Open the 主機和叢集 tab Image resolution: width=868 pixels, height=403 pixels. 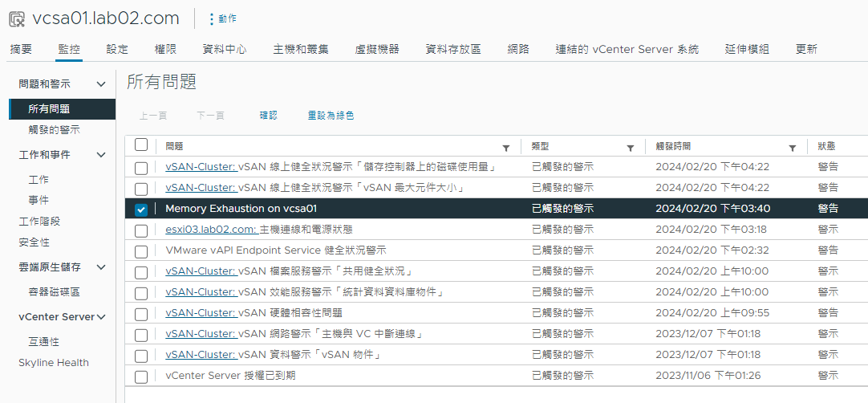pos(301,49)
